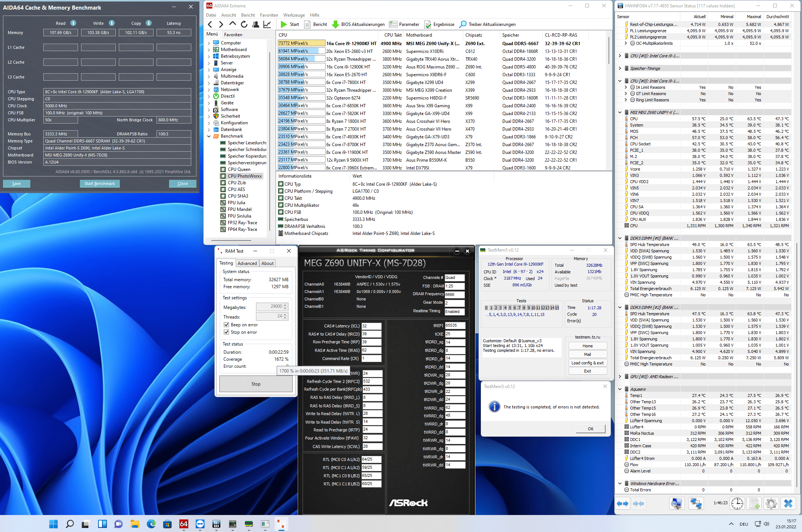Open the AIDA64 Ergebnisse results icon
The width and height of the screenshot is (802, 532).
tap(428, 24)
